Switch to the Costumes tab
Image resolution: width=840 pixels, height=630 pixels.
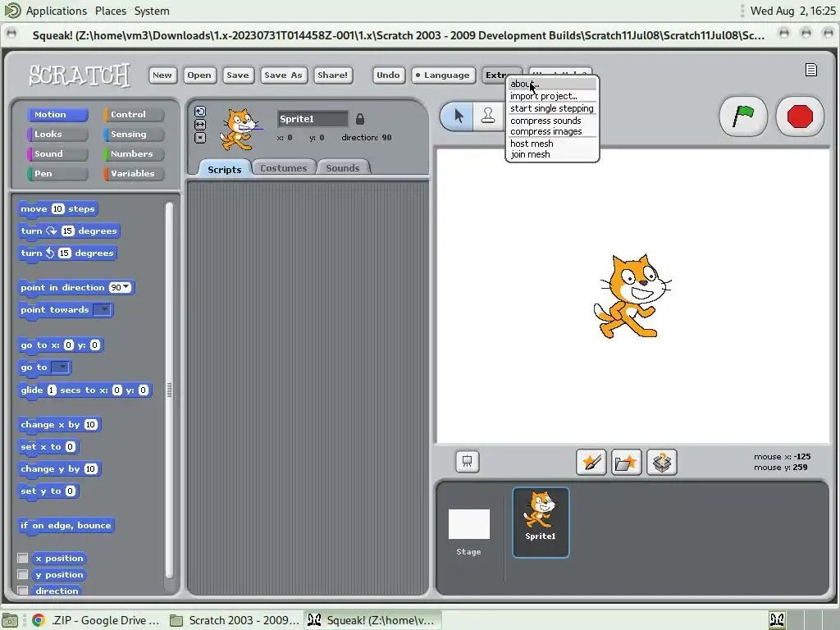(283, 167)
